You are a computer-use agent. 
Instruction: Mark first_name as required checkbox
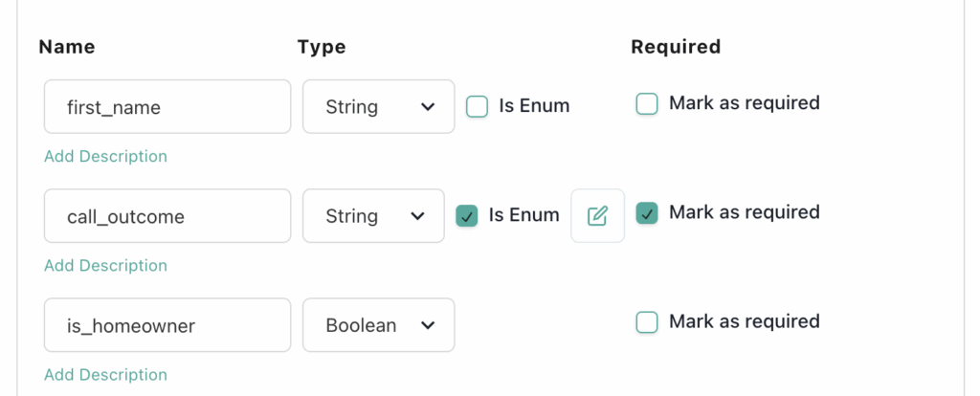647,104
